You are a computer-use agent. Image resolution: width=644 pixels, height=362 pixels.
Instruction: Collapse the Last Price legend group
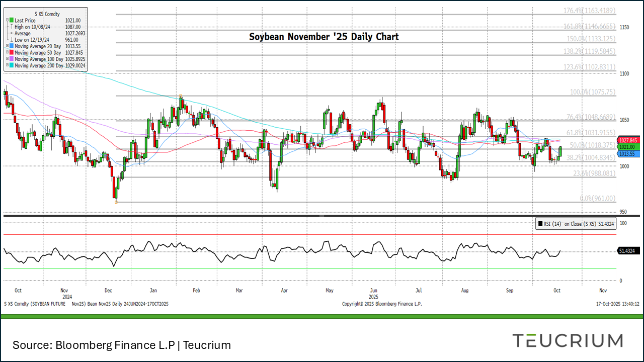coord(7,20)
